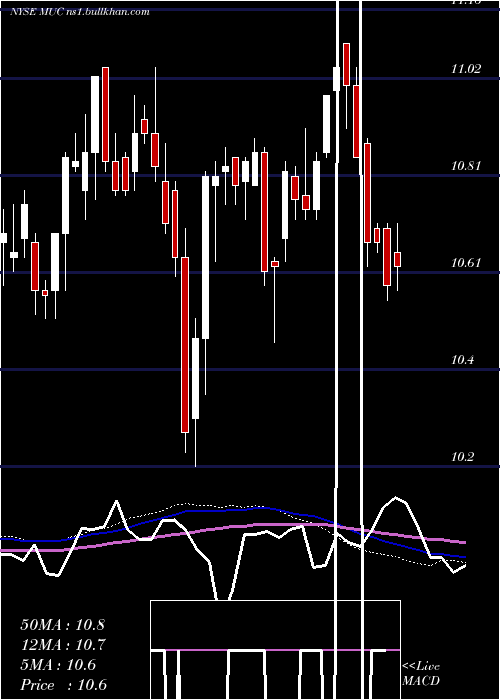This screenshot has width=500, height=700.
Task: Click the Price : 10.6 readout
Action: click(x=63, y=685)
